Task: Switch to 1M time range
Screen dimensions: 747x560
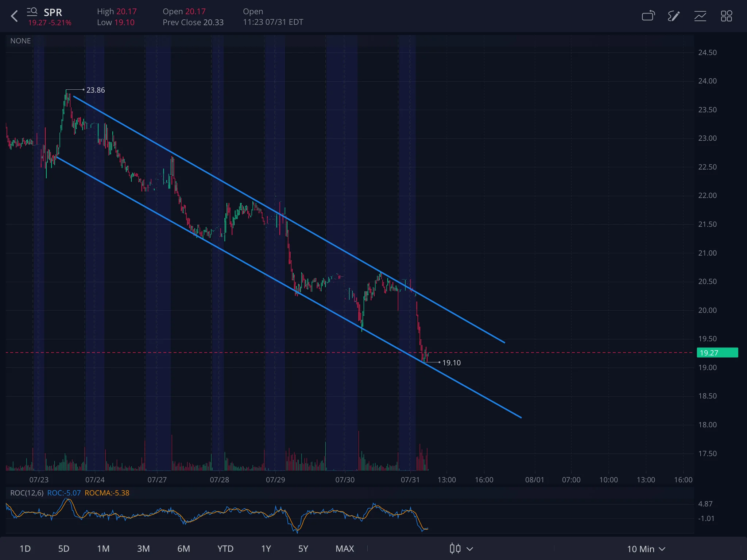Action: [x=103, y=549]
